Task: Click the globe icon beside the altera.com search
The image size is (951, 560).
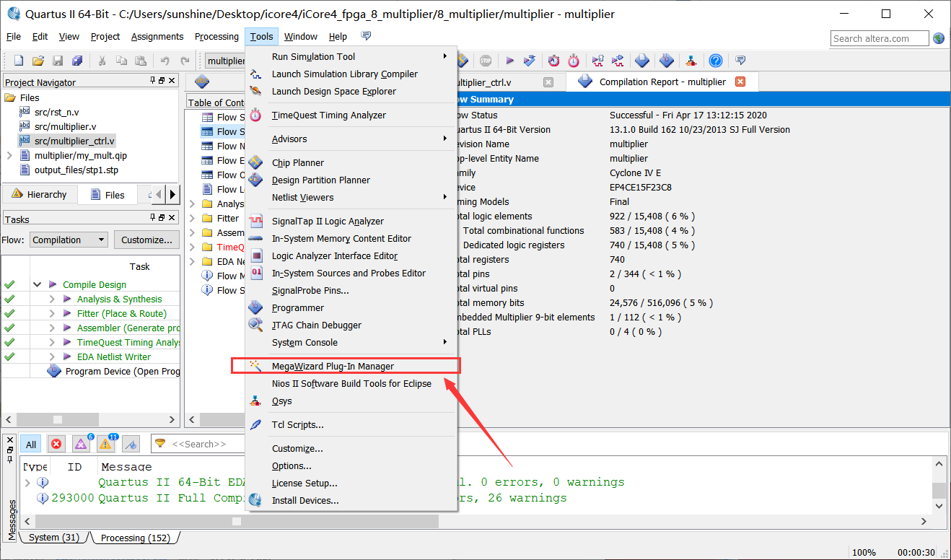Action: 939,38
